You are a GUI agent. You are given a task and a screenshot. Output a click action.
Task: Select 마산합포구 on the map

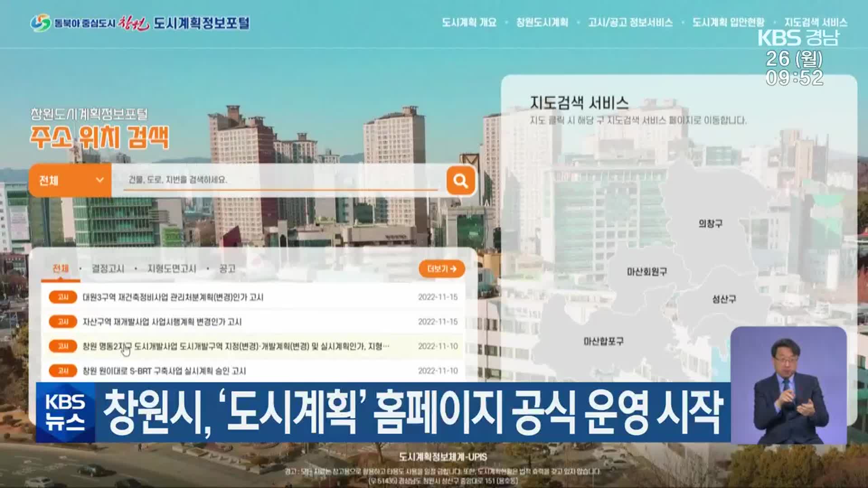coord(604,341)
